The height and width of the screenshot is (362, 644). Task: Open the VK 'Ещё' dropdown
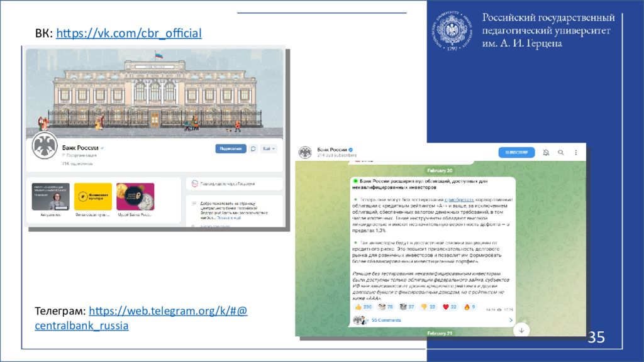click(x=269, y=148)
